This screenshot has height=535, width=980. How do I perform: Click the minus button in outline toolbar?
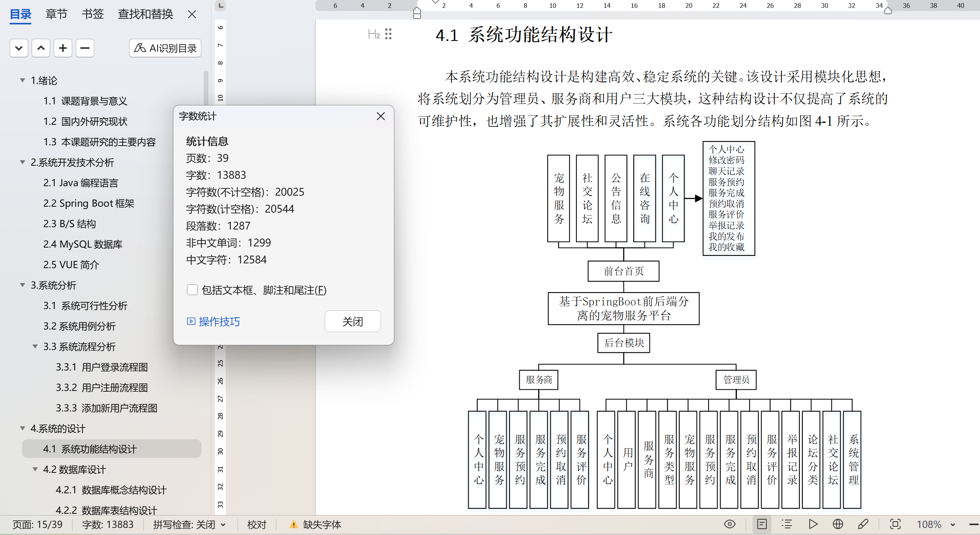click(x=85, y=48)
